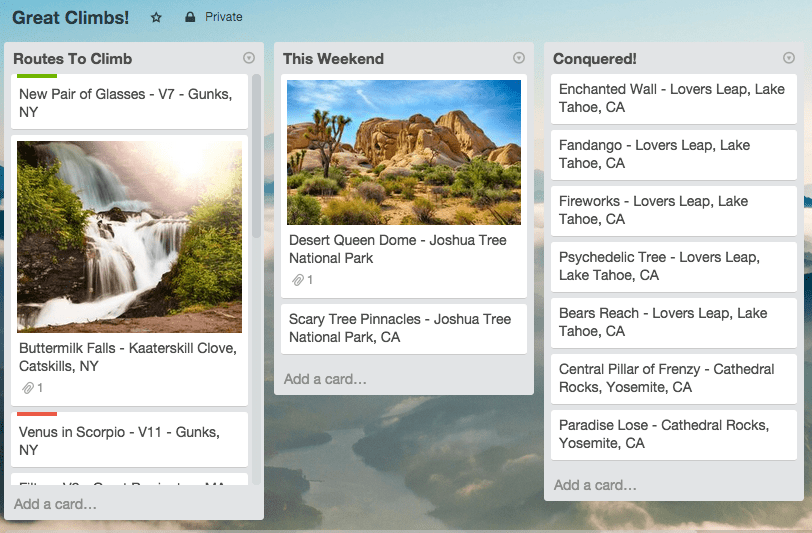Add a card to Conquered! list
Image resolution: width=812 pixels, height=533 pixels.
tap(595, 485)
